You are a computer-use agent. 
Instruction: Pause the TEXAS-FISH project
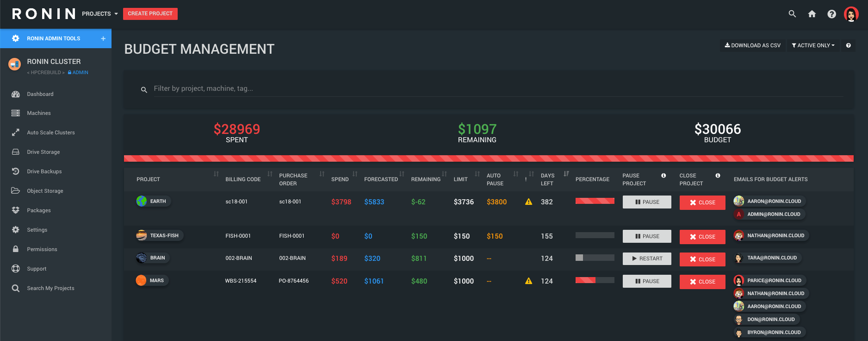(x=647, y=236)
